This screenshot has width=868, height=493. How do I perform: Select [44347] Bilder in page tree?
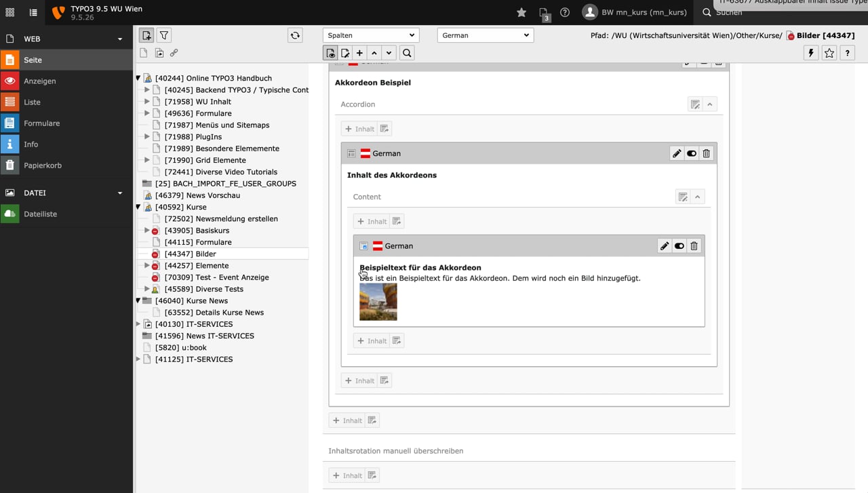point(191,254)
